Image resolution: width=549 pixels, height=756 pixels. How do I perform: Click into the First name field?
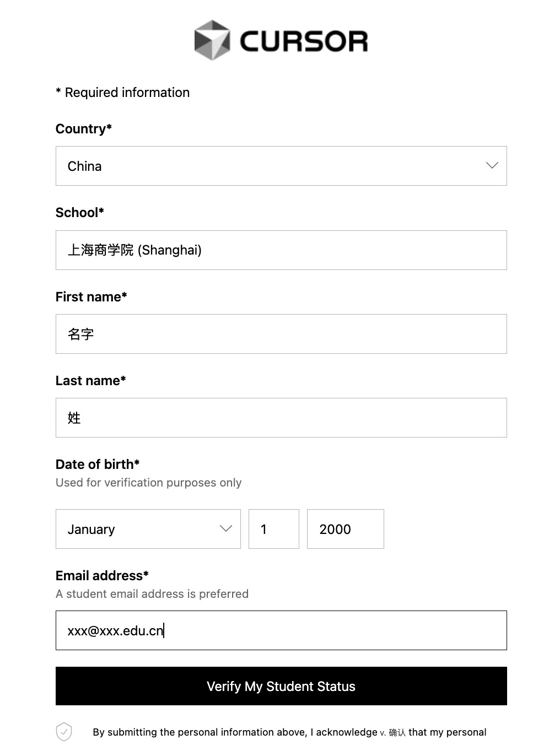click(281, 334)
